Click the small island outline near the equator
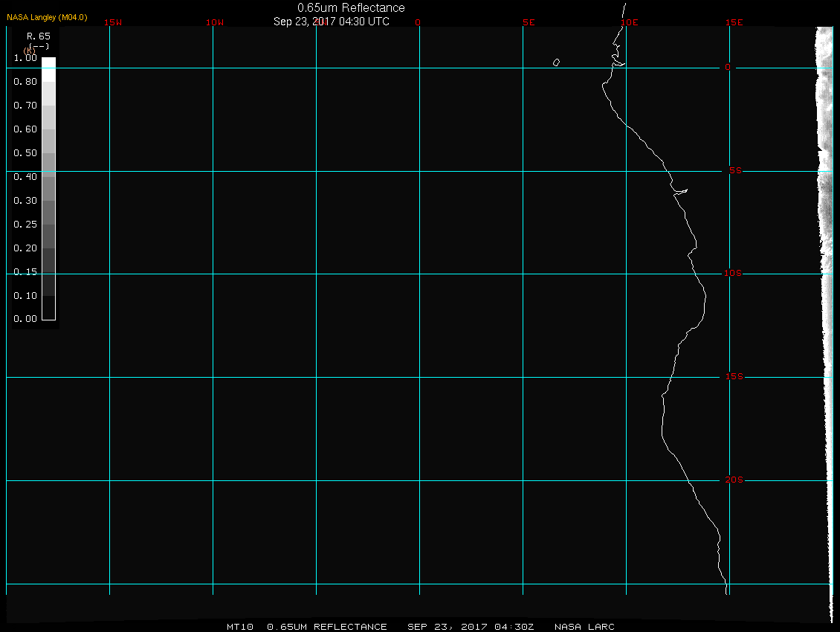The height and width of the screenshot is (632, 840). 557,62
